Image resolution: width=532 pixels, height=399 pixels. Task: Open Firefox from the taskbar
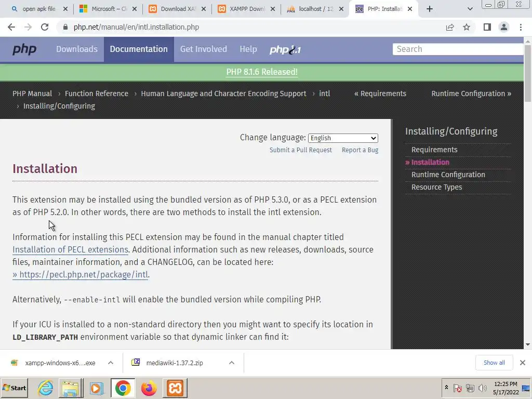pyautogui.click(x=149, y=388)
